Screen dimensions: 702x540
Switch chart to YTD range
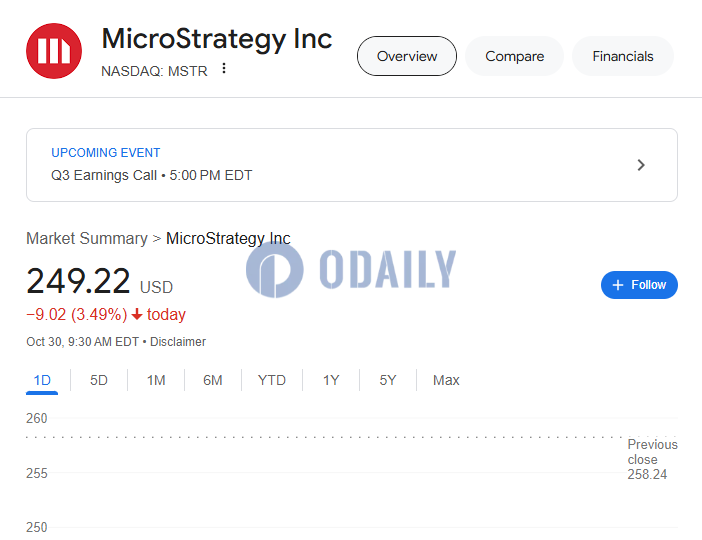coord(272,381)
